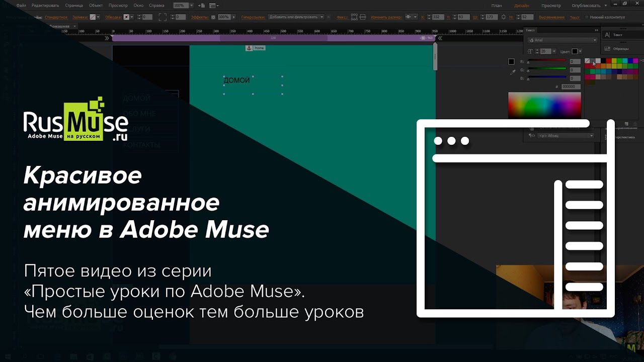The height and width of the screenshot is (362, 644).
Task: Click the right double-chevron by breakpoint bar
Action: [x=440, y=38]
